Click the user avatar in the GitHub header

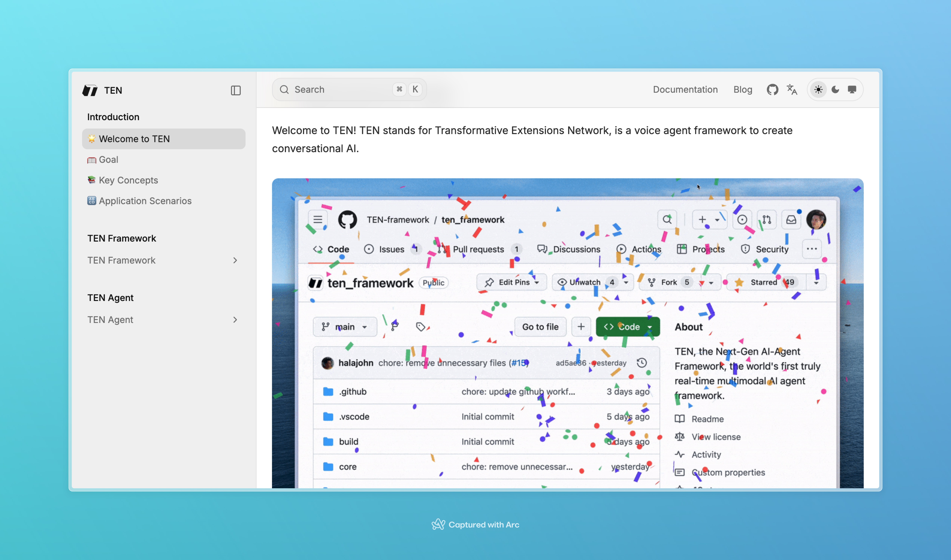tap(816, 220)
